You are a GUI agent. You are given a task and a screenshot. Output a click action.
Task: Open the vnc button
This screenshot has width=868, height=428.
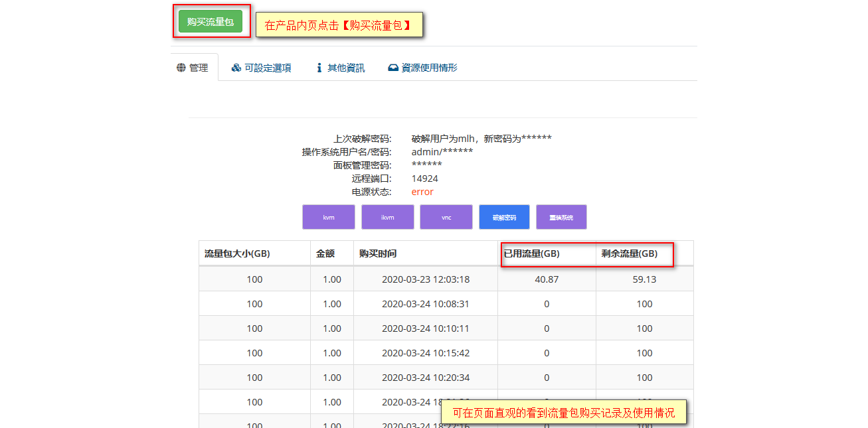(446, 217)
